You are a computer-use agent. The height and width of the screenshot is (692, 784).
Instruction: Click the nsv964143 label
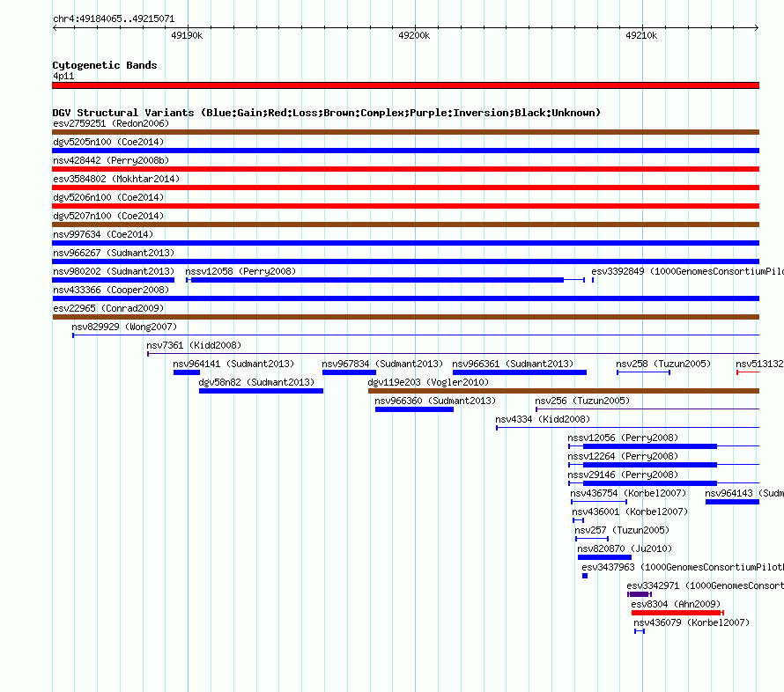pos(744,493)
